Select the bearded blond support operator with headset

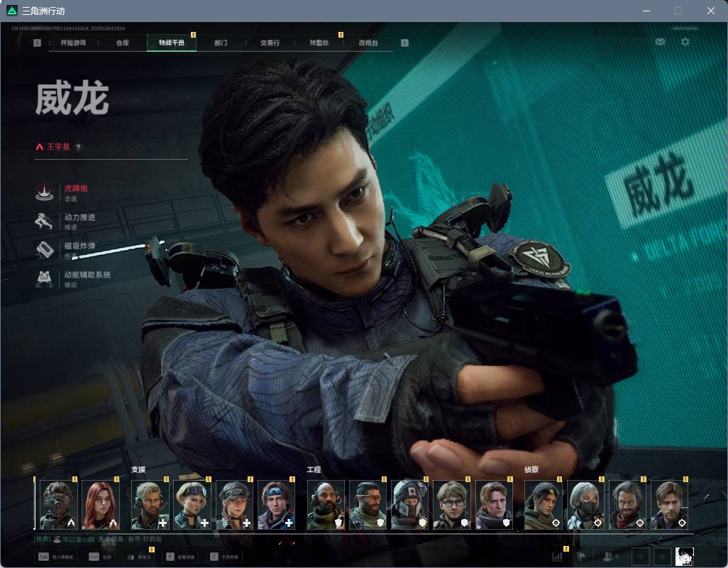coord(150,505)
